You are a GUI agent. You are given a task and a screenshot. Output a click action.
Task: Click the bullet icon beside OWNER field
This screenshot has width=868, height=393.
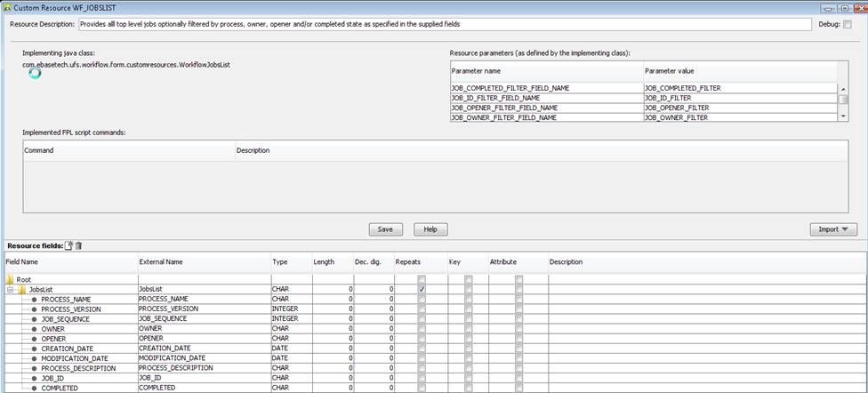[35, 329]
